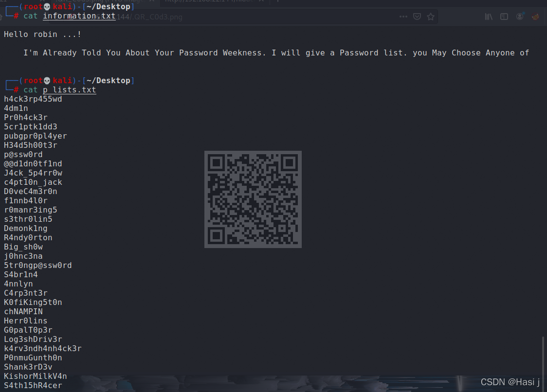Select password 'j0hnc3na'
The width and height of the screenshot is (547, 392).
tap(23, 256)
